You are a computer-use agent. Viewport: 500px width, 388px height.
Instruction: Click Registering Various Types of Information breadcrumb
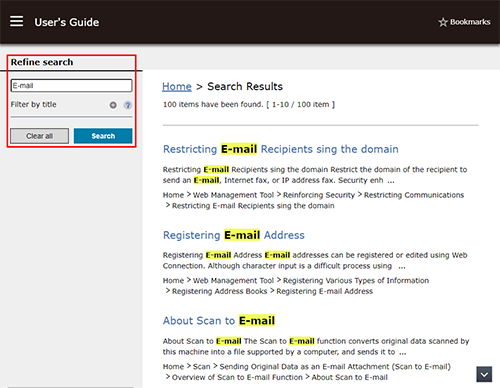tap(356, 281)
